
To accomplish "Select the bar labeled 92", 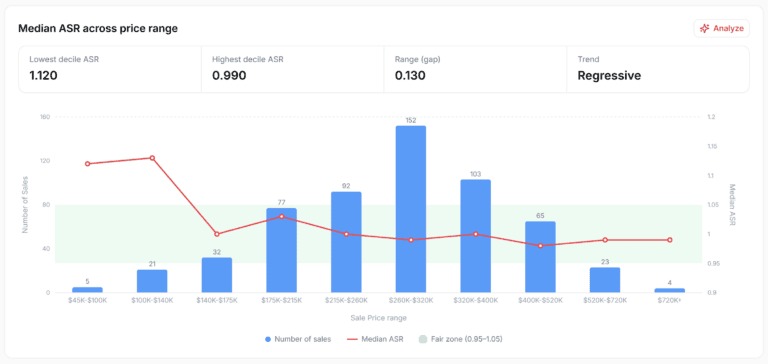I will 346,242.
